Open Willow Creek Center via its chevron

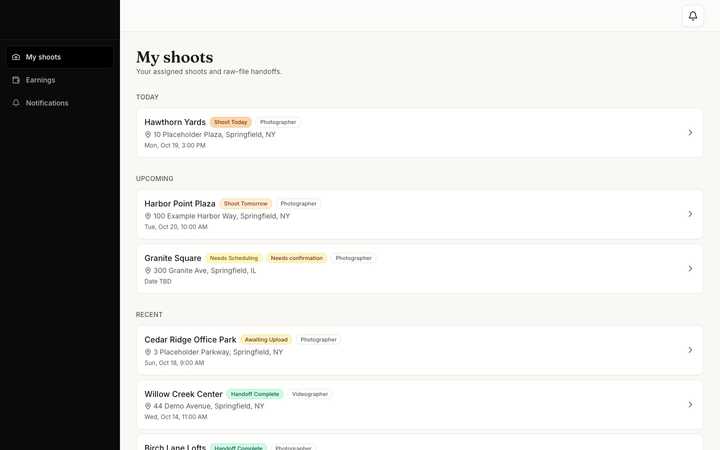(x=690, y=405)
